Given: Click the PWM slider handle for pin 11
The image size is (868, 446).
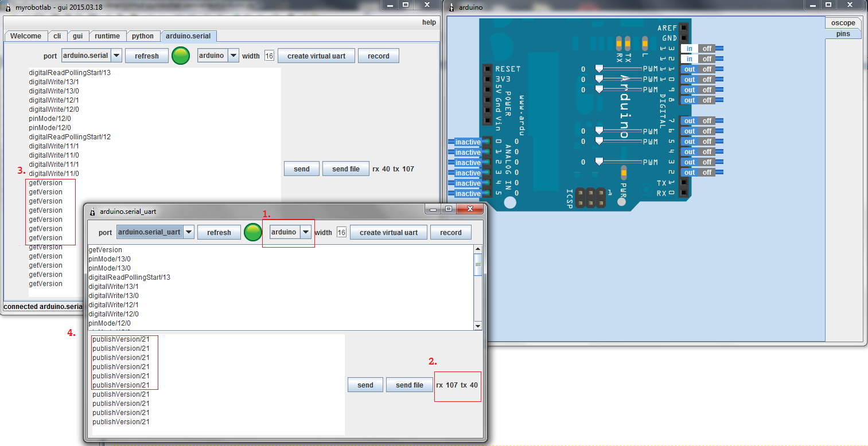Looking at the screenshot, I should click(x=600, y=69).
